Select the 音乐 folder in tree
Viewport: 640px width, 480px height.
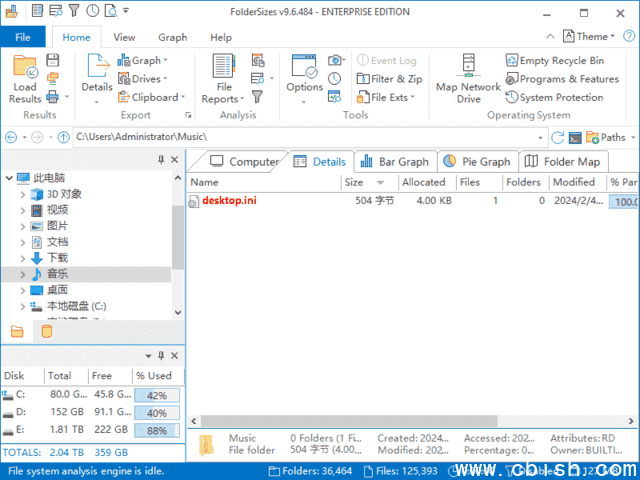(x=86, y=274)
